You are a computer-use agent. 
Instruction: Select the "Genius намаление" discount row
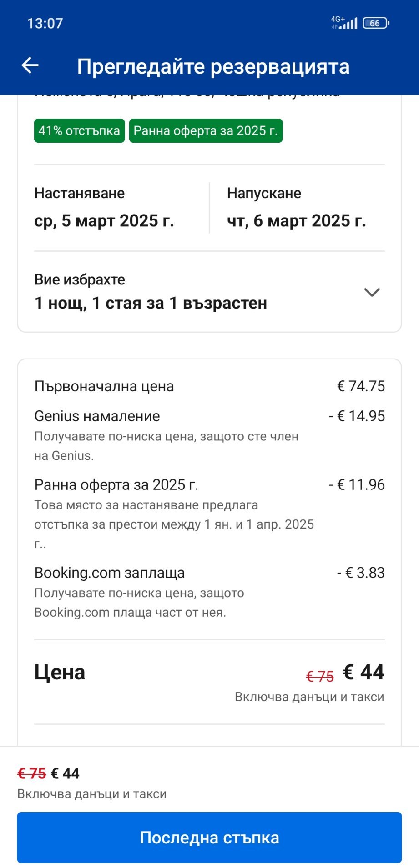tap(97, 416)
